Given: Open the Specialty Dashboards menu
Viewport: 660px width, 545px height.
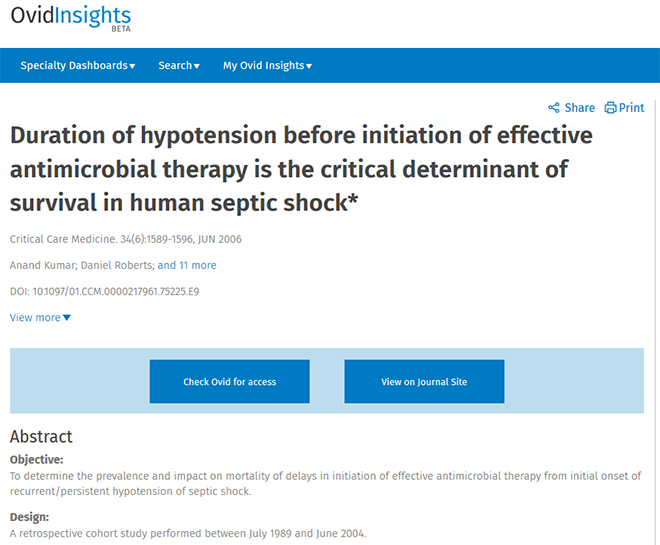Looking at the screenshot, I should click(78, 66).
